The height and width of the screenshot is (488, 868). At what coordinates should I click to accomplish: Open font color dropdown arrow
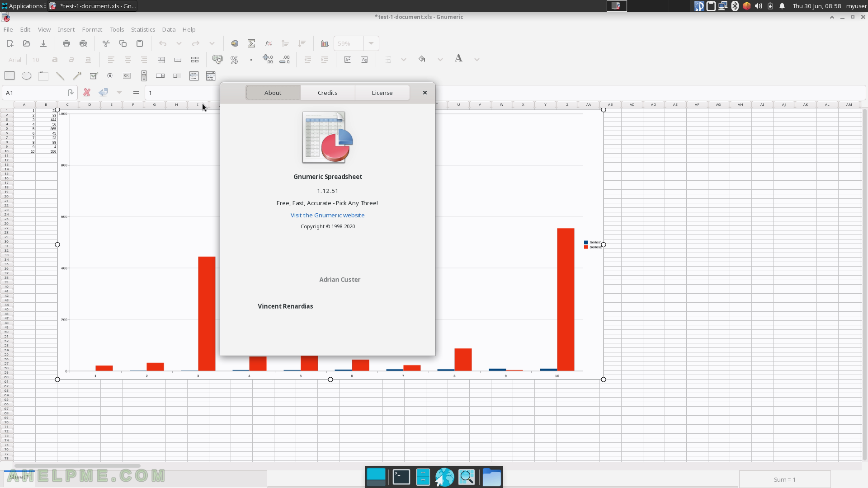pyautogui.click(x=477, y=60)
